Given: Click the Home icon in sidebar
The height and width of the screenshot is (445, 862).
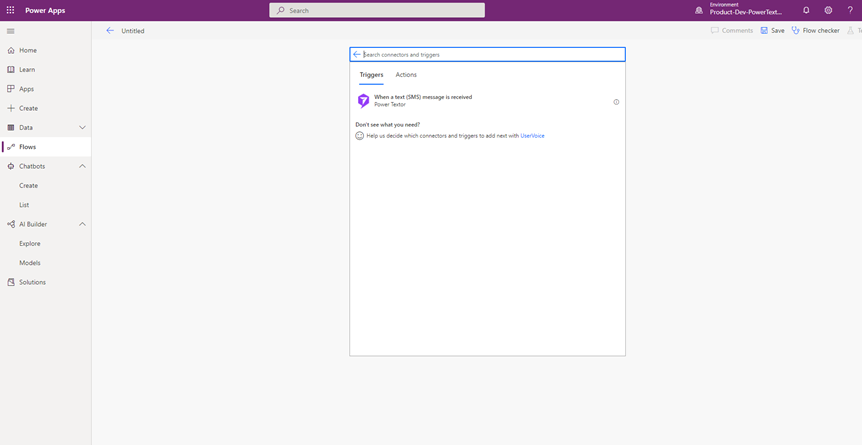Looking at the screenshot, I should pyautogui.click(x=10, y=50).
